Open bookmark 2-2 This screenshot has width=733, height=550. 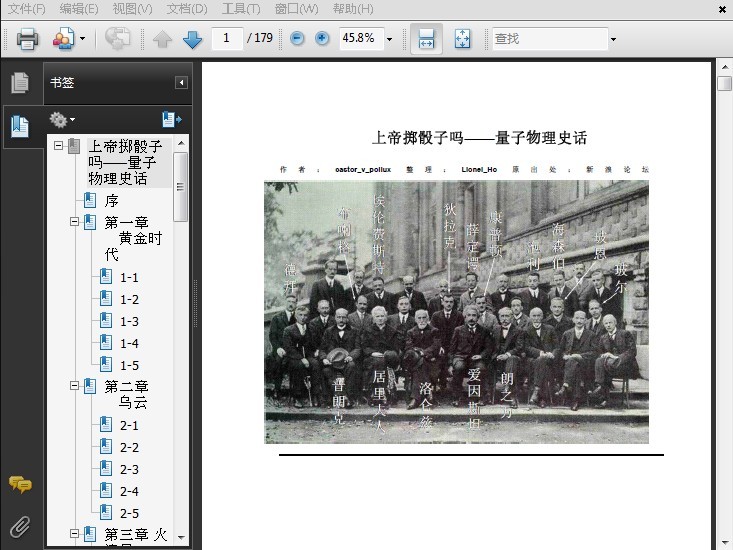(x=129, y=448)
